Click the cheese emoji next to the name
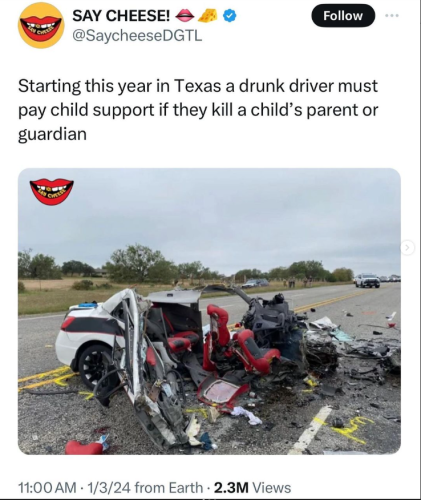Viewport: 421px width, 500px height. tap(208, 15)
